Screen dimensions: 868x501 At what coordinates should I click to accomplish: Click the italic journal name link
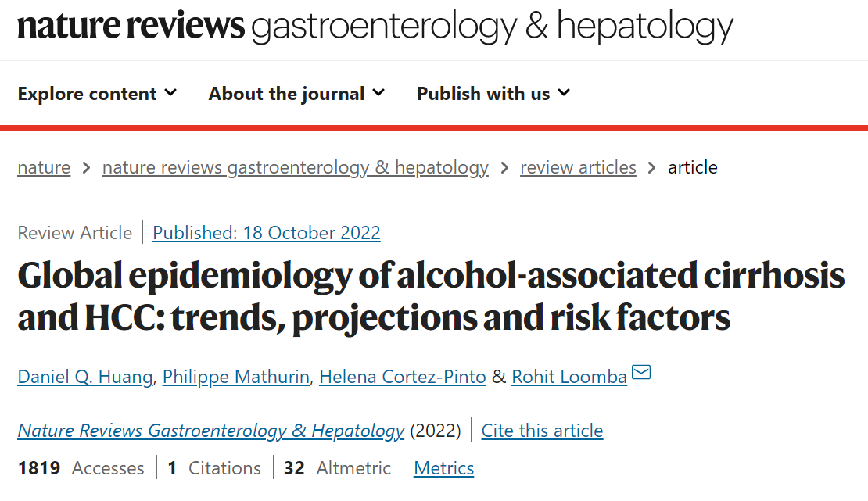pos(211,431)
